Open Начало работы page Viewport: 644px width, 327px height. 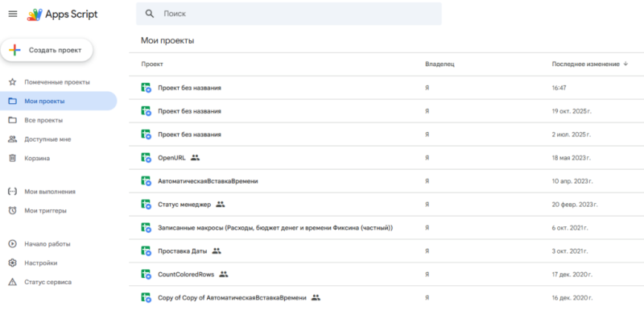point(47,244)
